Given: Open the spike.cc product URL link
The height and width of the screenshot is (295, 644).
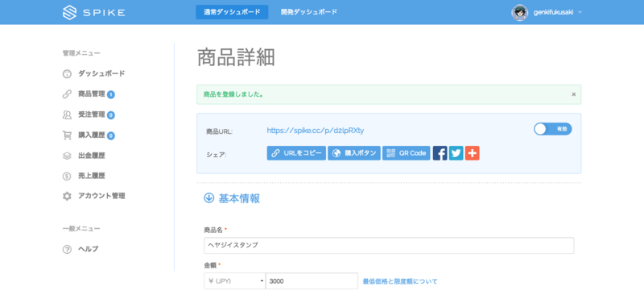Looking at the screenshot, I should [316, 131].
